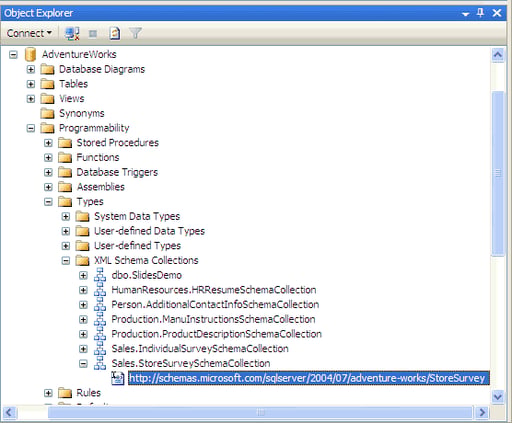Select the Sales.StoreSurveySchemaCollection label
The image size is (512, 423).
tap(191, 363)
